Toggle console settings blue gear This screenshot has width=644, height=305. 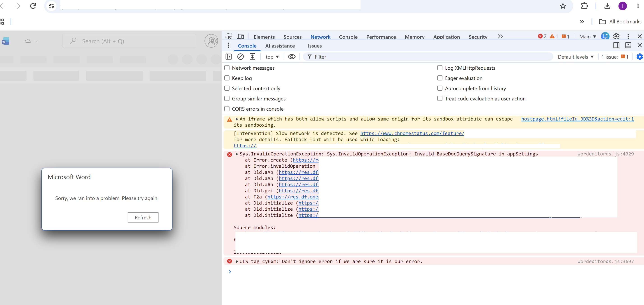pyautogui.click(x=639, y=57)
